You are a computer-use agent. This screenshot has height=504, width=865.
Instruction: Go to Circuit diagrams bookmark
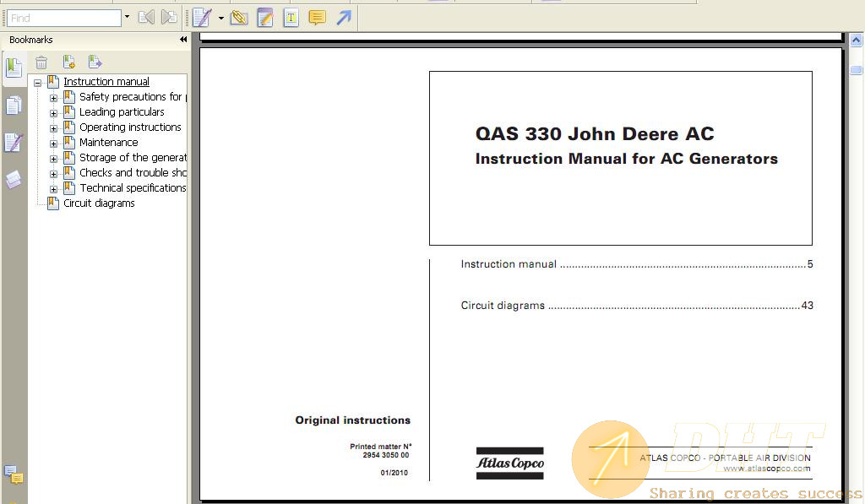click(x=99, y=203)
